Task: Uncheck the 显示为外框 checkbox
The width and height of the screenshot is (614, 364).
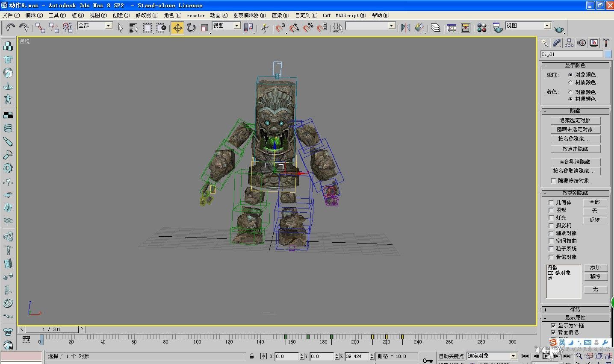Action: (x=554, y=326)
